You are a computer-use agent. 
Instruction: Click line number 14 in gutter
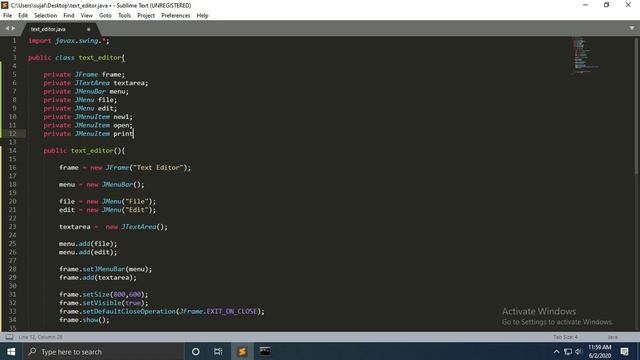pos(12,150)
